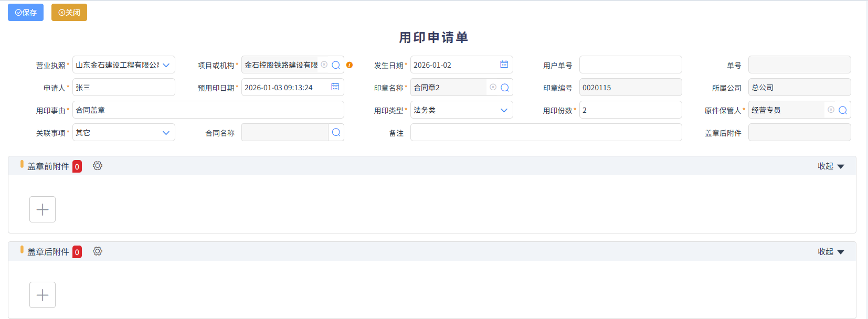Open the 用印类型 dropdown list

coord(504,110)
